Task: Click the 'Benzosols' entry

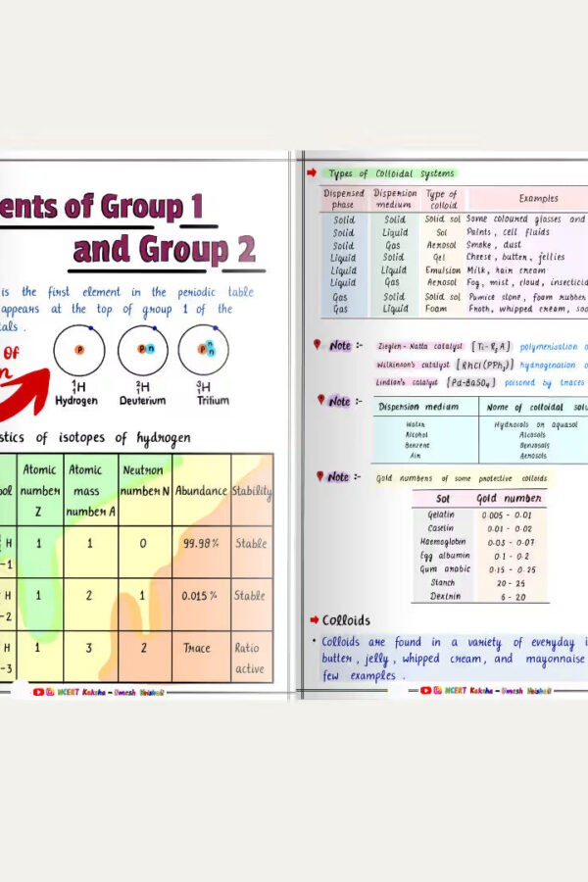Action: [534, 445]
